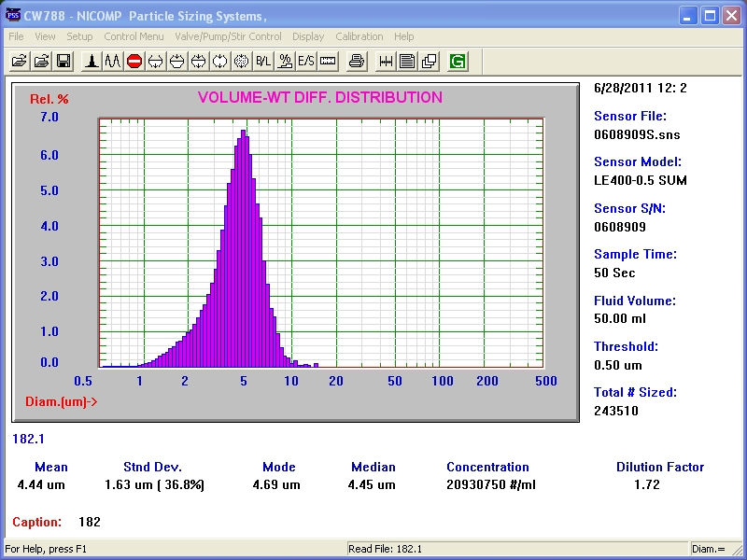This screenshot has height=560, width=747.
Task: Click the single peak distribution icon
Action: [92, 62]
